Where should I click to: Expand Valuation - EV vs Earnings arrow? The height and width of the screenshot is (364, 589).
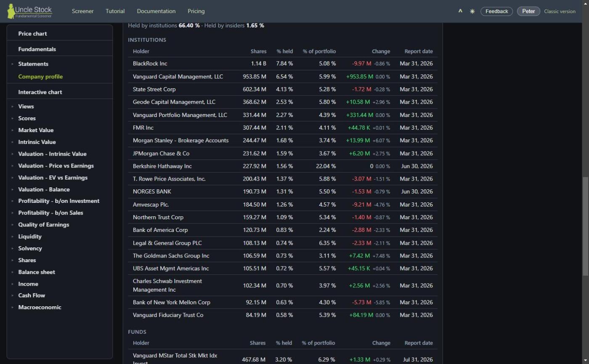[13, 178]
